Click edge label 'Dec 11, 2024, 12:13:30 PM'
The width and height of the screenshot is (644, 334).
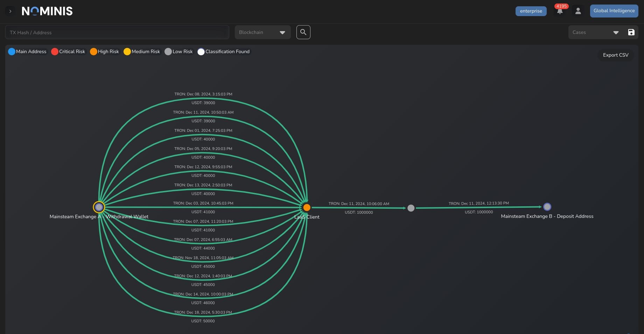(x=479, y=204)
